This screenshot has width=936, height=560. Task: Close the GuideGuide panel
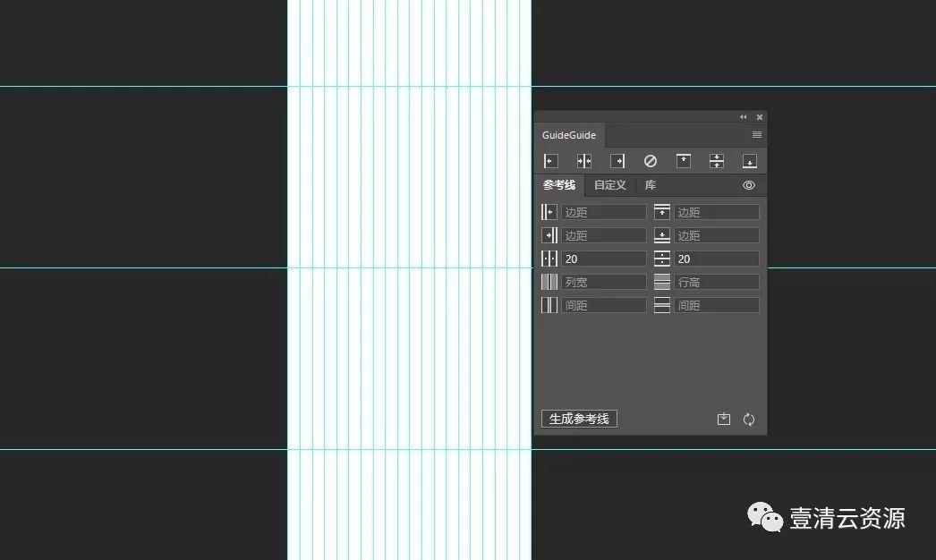click(760, 117)
